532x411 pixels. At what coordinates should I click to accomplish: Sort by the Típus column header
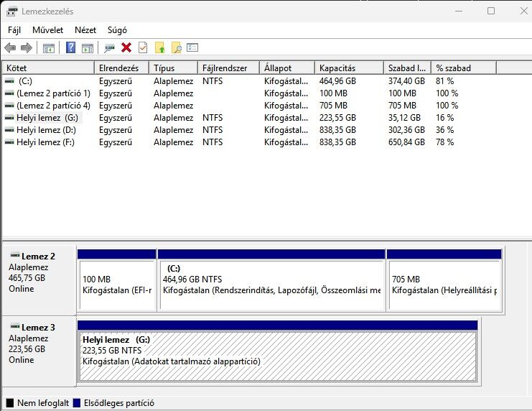tap(173, 68)
